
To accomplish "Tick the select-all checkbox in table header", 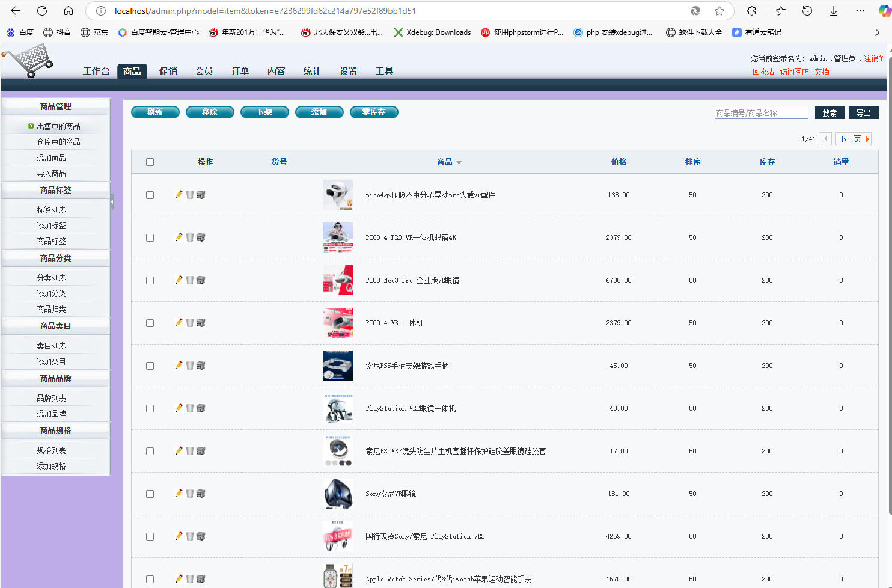I will tap(150, 162).
